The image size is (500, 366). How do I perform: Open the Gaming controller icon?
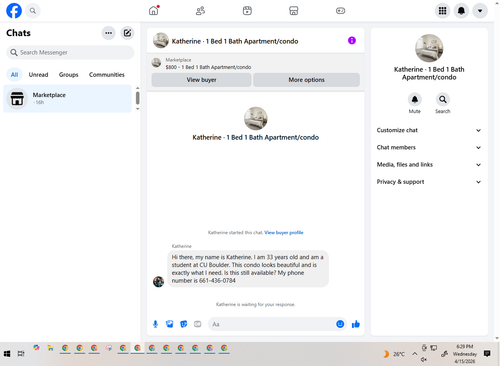pos(340,11)
